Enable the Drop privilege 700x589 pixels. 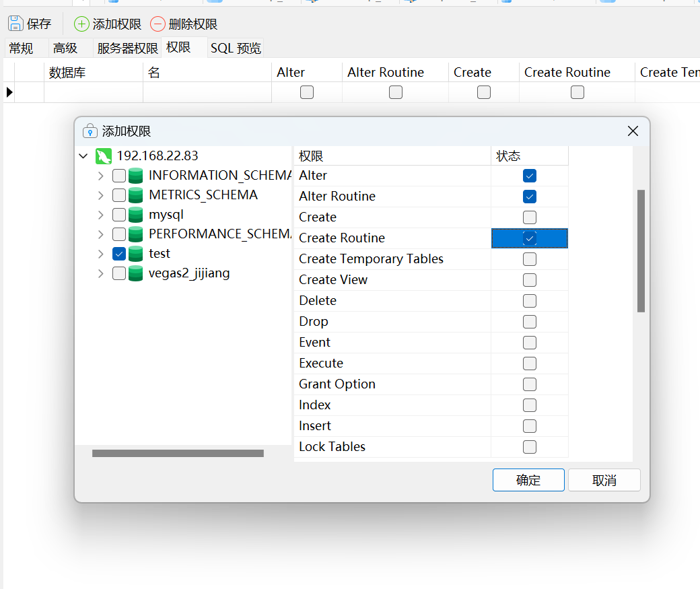pyautogui.click(x=530, y=322)
